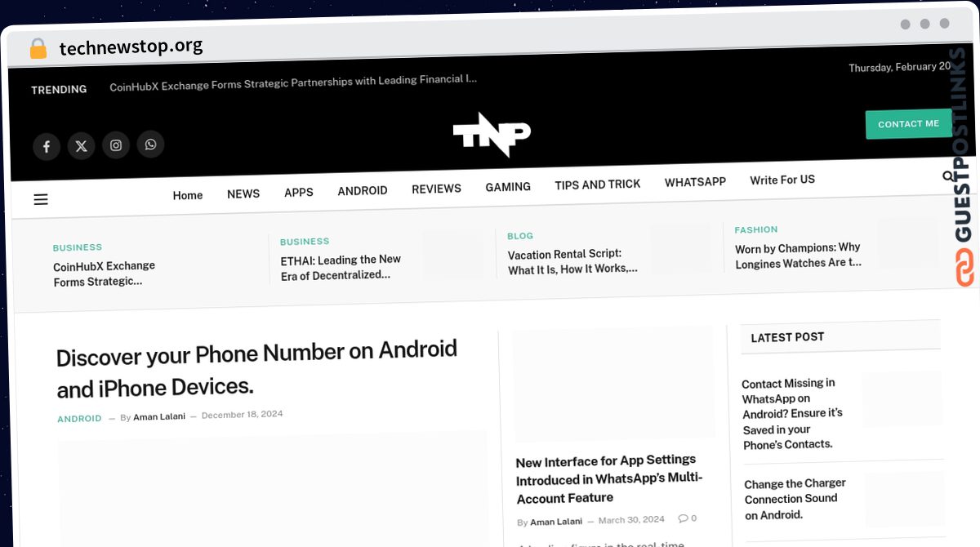
Task: Open the X (Twitter) social icon
Action: pyautogui.click(x=81, y=146)
